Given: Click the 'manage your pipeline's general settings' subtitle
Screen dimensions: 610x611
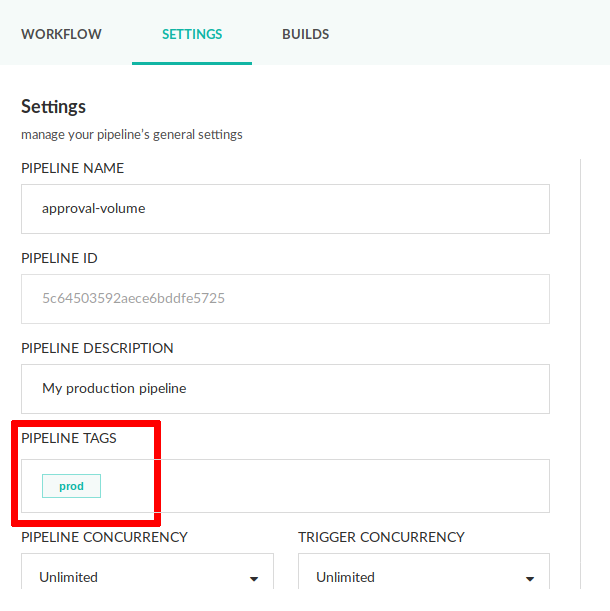Looking at the screenshot, I should (x=132, y=134).
